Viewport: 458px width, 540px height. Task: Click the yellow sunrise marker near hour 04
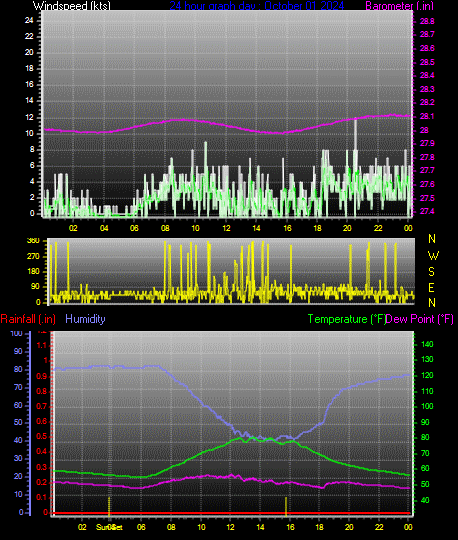pyautogui.click(x=109, y=506)
